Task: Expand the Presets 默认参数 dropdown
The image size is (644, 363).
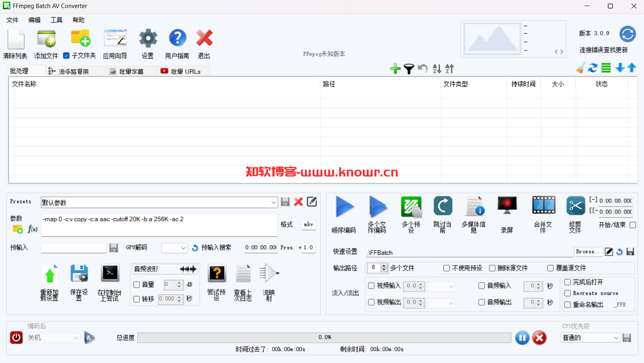Action: [274, 203]
